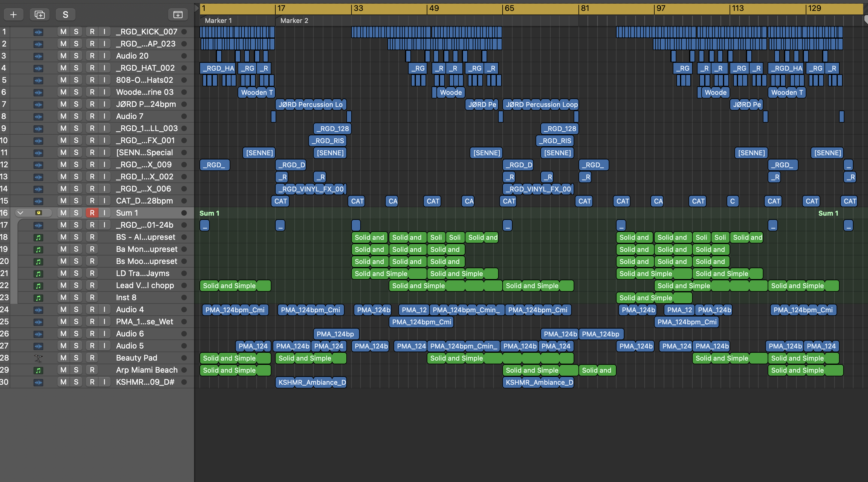Click audio icon of Woode...rine 03 track

pyautogui.click(x=38, y=92)
